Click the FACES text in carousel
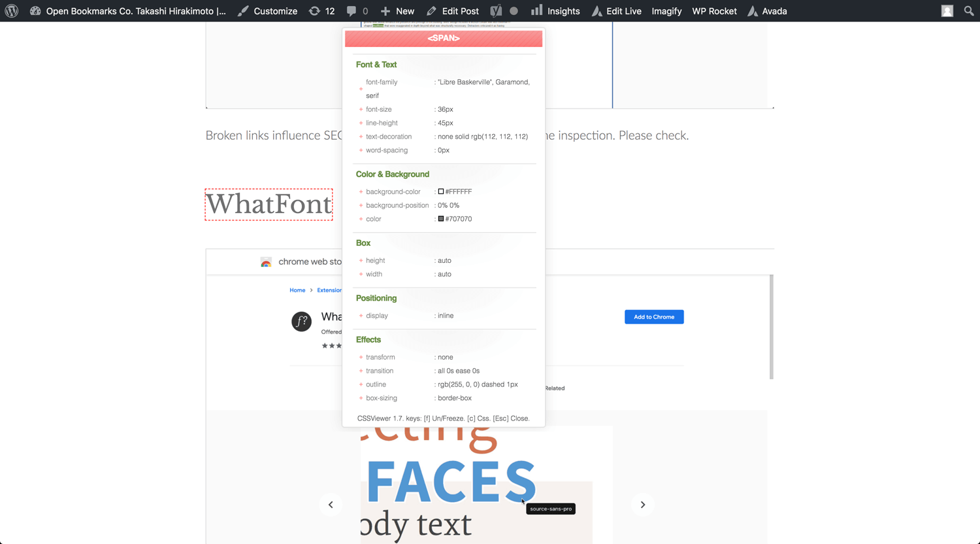The height and width of the screenshot is (544, 980). (x=451, y=482)
